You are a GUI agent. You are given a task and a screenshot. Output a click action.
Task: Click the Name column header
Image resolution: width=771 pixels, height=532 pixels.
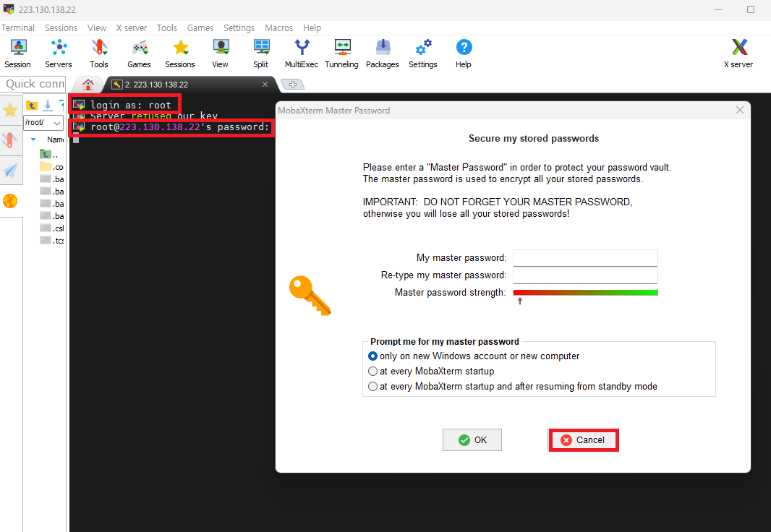(55, 140)
